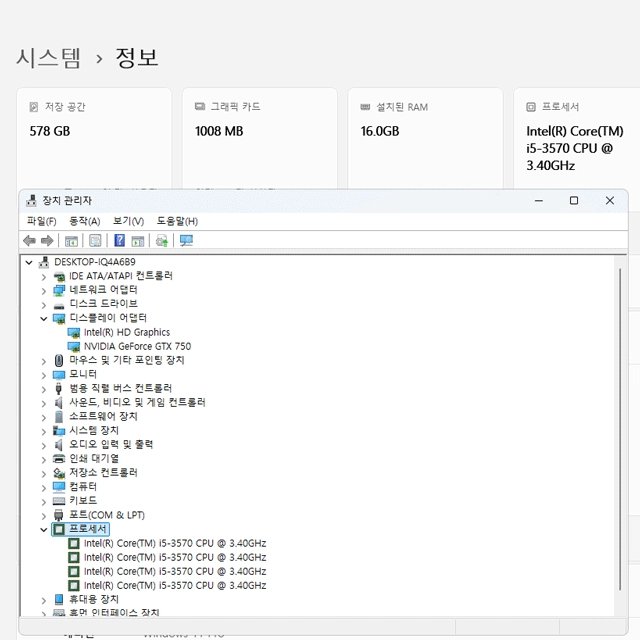Click the 범용 직렬 버스 컨트롤러 USB icon

point(58,389)
